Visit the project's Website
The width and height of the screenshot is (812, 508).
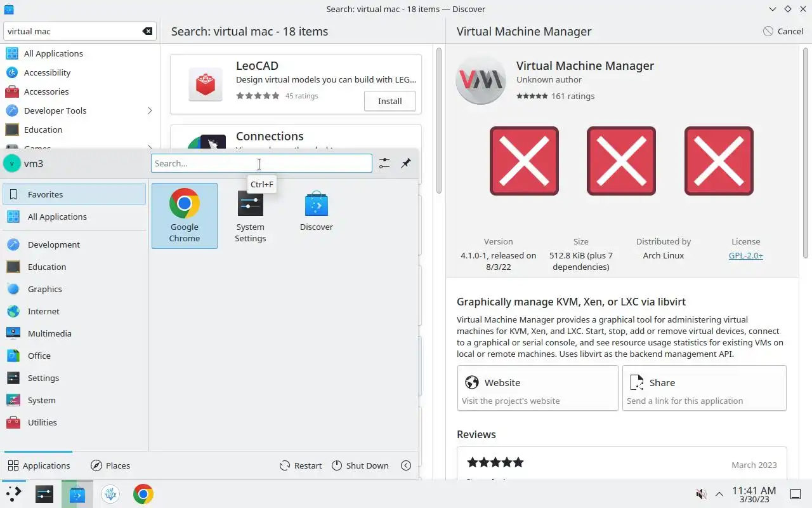(537, 388)
